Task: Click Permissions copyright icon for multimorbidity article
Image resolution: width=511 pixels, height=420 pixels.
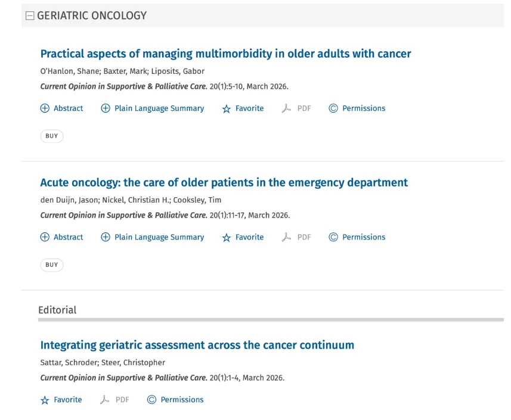Action: coord(333,108)
